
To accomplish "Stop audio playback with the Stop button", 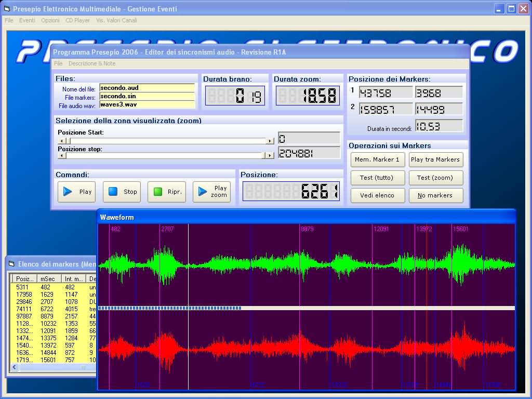I will tap(122, 192).
